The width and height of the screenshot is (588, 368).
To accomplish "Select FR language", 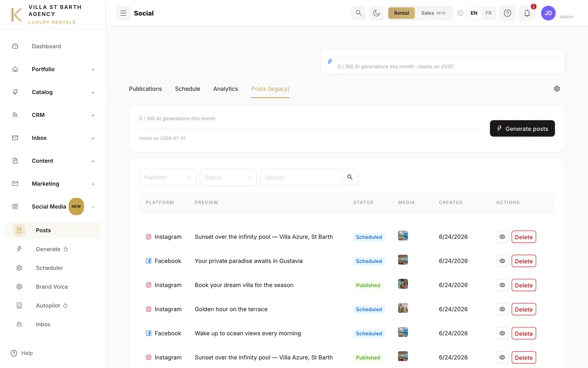I will coord(488,13).
